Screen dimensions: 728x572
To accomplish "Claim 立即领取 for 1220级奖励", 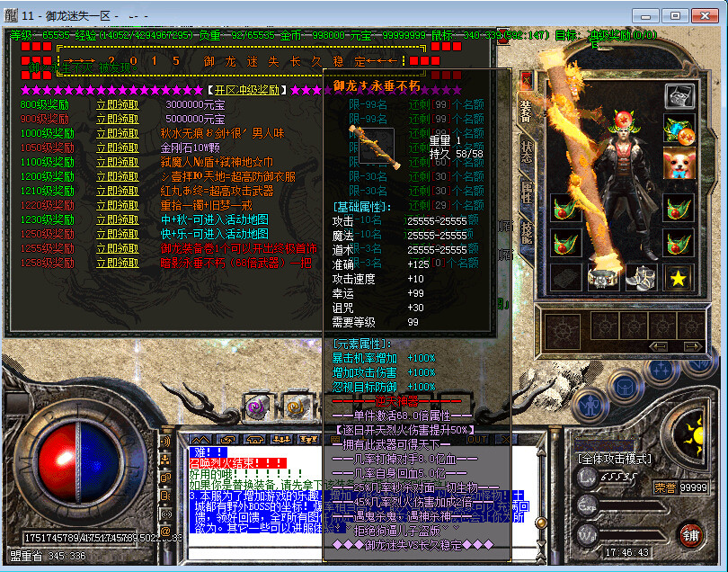I will coord(118,205).
